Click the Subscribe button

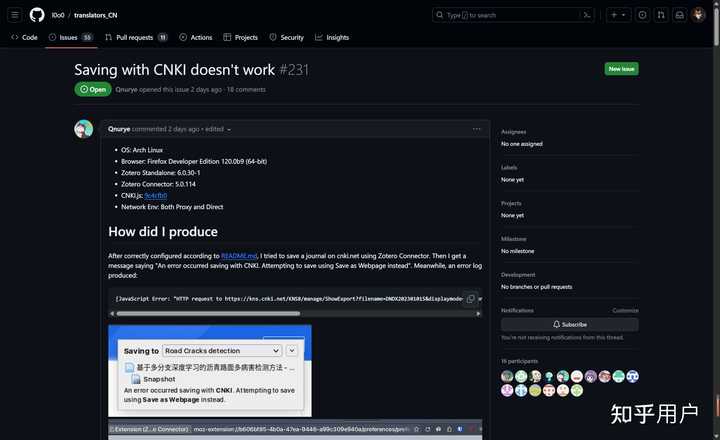pyautogui.click(x=569, y=324)
